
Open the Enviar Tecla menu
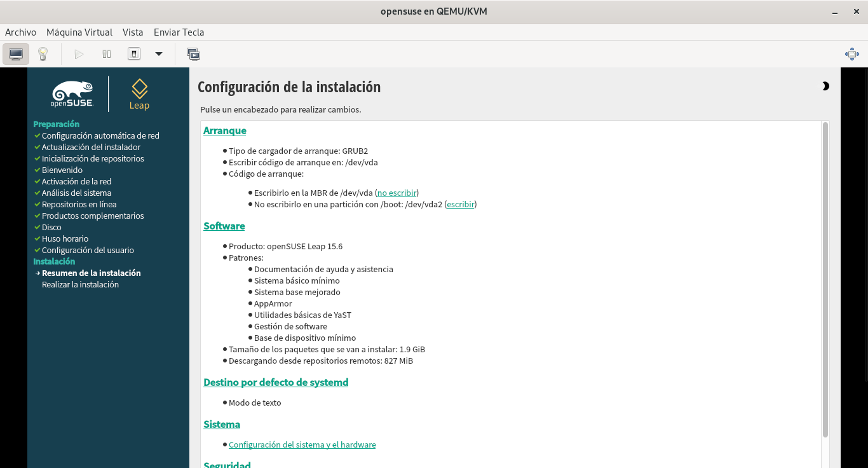click(x=179, y=32)
